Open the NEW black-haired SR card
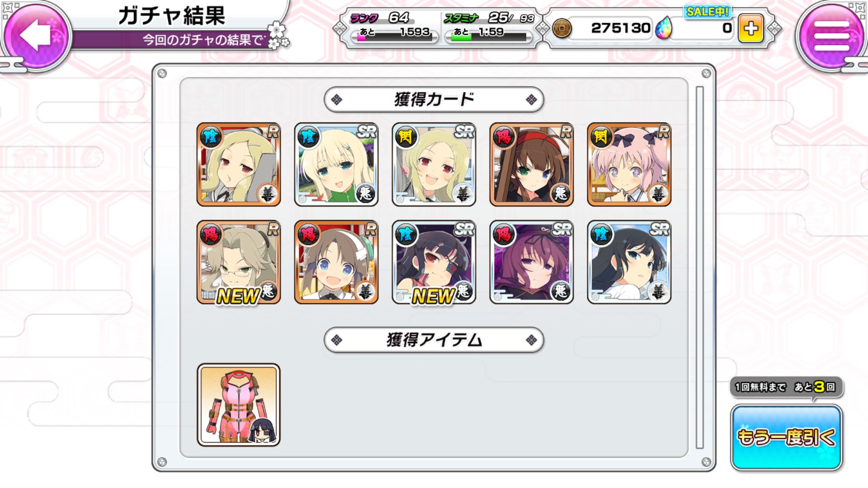The image size is (868, 488). click(x=434, y=262)
